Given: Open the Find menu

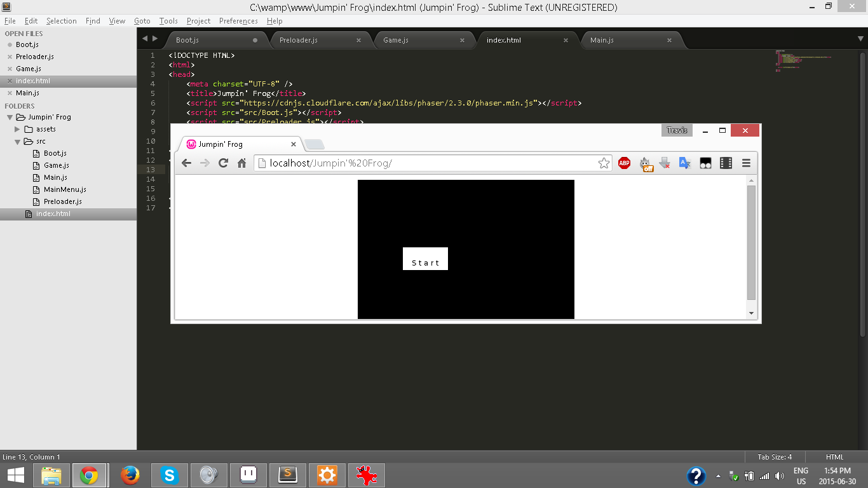Looking at the screenshot, I should 93,21.
